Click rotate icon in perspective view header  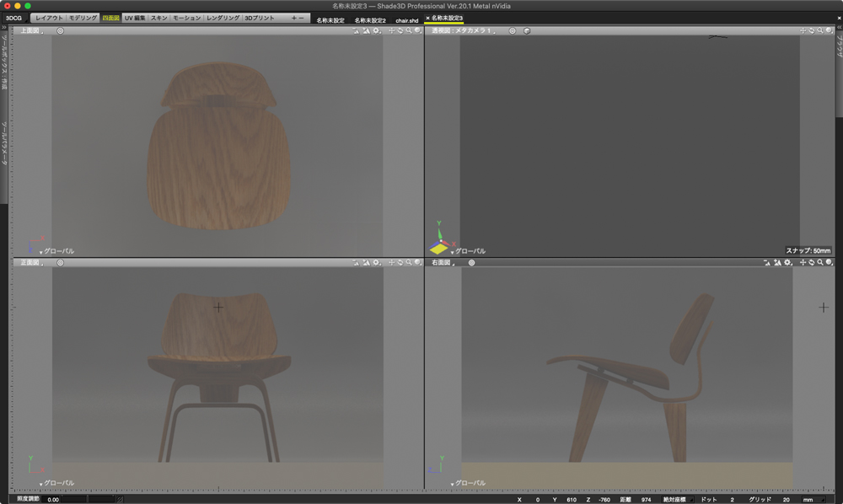[x=811, y=30]
